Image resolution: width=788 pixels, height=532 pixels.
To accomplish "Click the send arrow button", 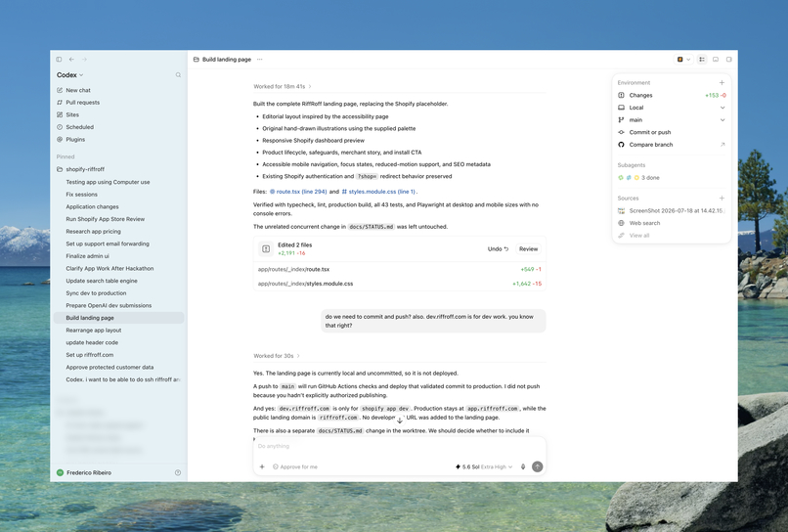I will pyautogui.click(x=537, y=466).
